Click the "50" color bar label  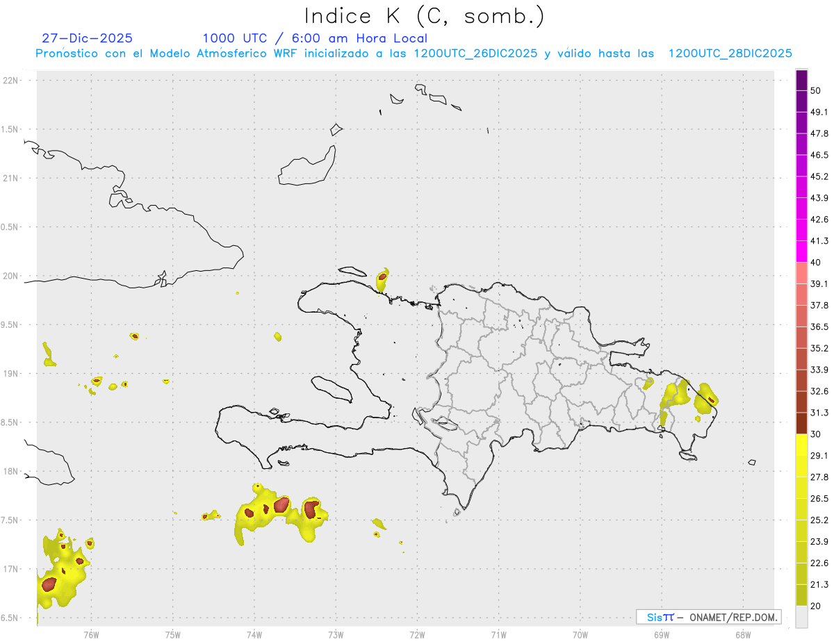click(816, 90)
